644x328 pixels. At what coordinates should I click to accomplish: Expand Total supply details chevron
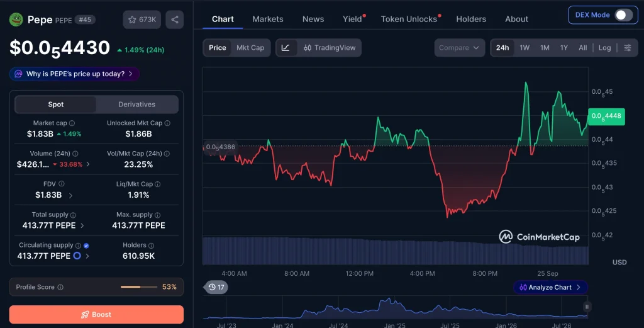click(82, 225)
